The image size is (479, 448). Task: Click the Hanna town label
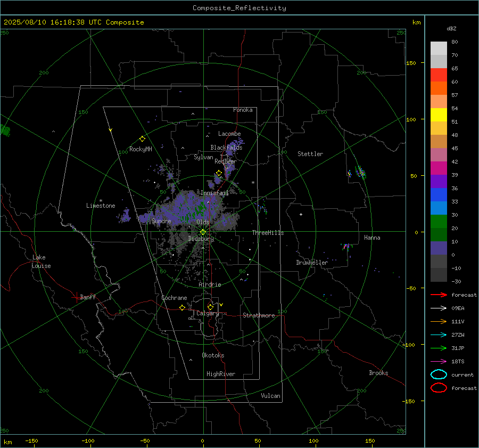tap(372, 238)
